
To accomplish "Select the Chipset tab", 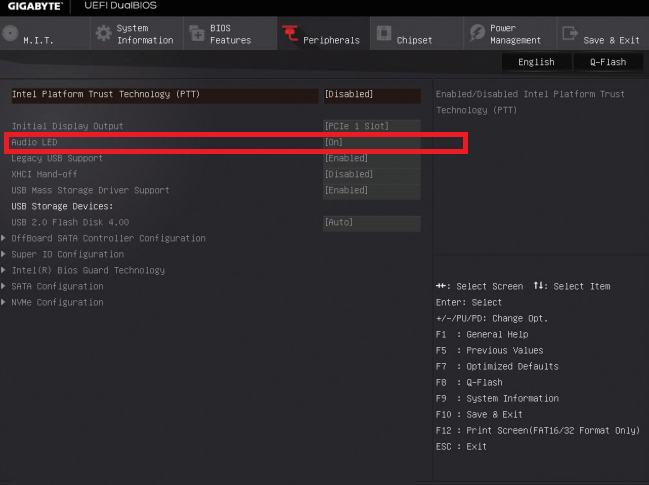I will [x=416, y=34].
